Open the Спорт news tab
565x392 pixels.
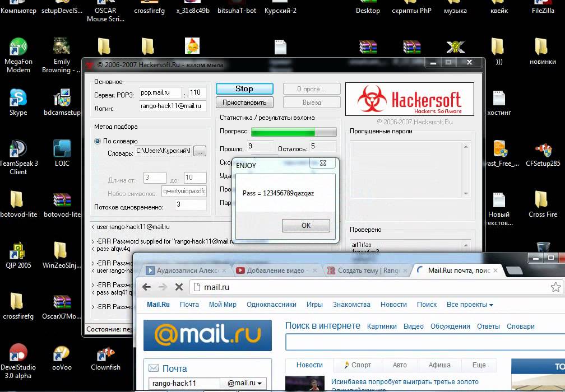(358, 365)
